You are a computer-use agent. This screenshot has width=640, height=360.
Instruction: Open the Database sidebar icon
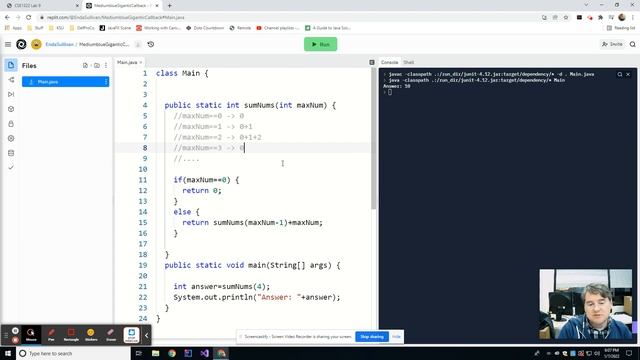[11, 153]
